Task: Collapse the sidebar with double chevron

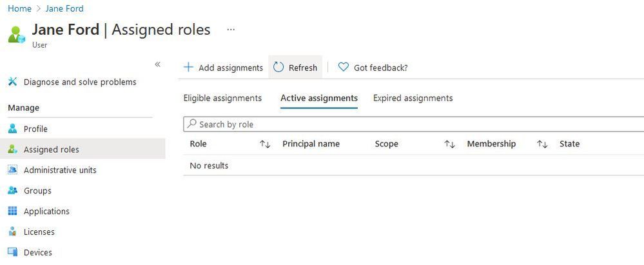Action: (157, 64)
